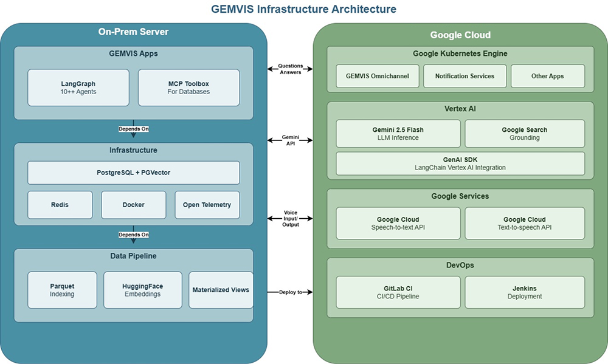Click the Google Kubernetes Engine label
Viewport: 608px width, 364px height.
click(x=460, y=53)
